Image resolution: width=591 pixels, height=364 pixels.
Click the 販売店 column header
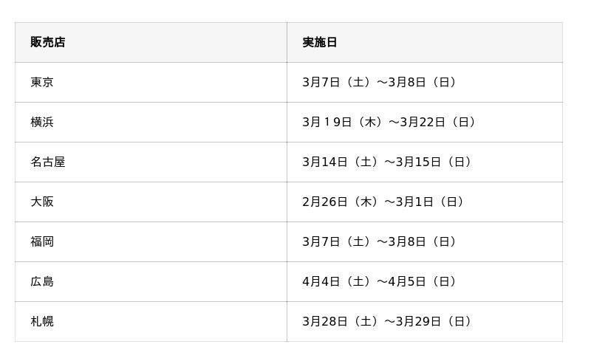[x=48, y=43]
